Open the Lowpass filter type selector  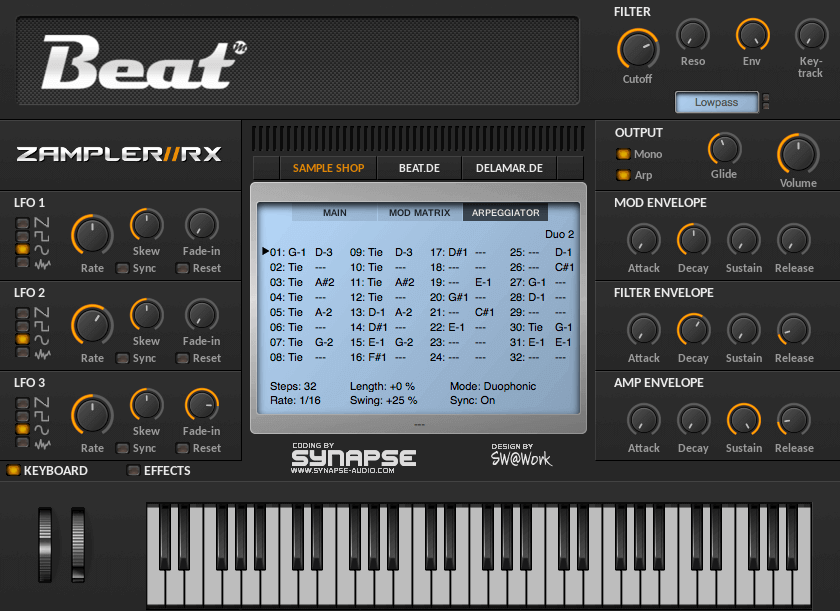(x=717, y=102)
